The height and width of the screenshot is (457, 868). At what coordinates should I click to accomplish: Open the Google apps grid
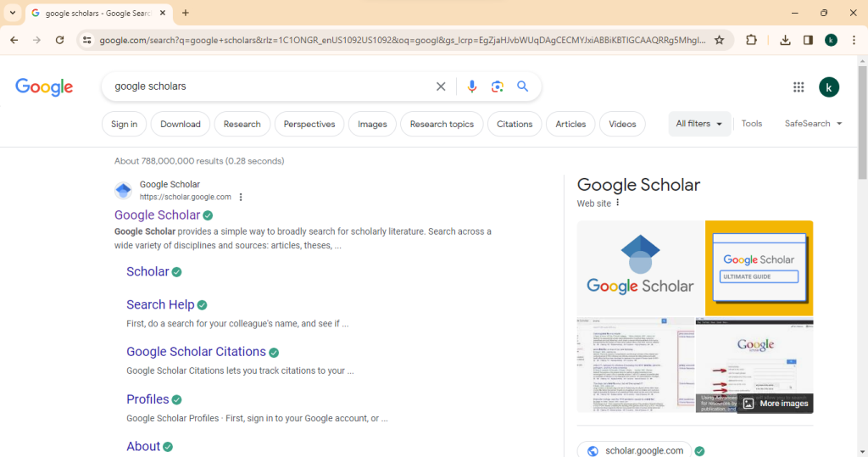pyautogui.click(x=798, y=87)
